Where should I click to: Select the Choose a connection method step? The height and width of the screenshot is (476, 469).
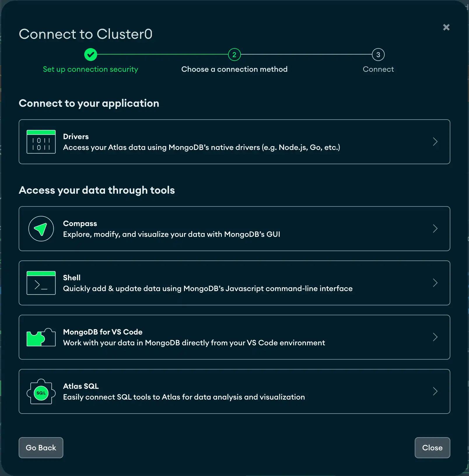click(234, 69)
